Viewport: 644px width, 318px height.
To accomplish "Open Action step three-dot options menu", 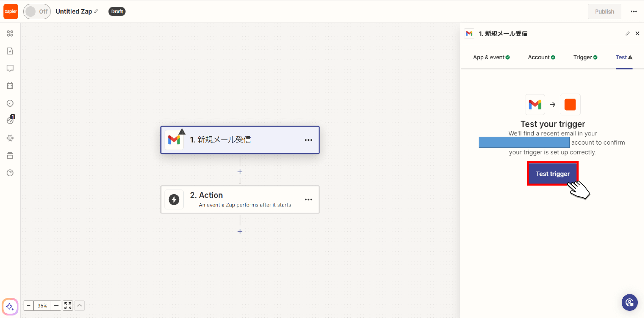I will coord(308,200).
